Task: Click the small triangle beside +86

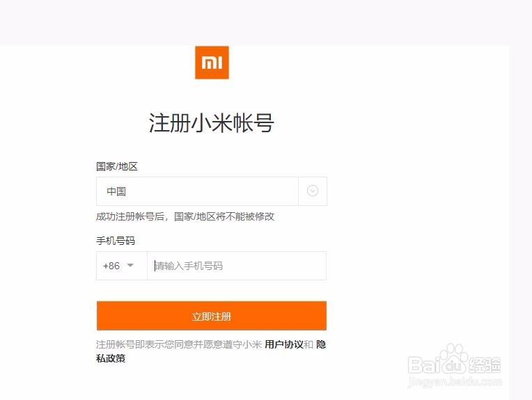Action: [130, 266]
